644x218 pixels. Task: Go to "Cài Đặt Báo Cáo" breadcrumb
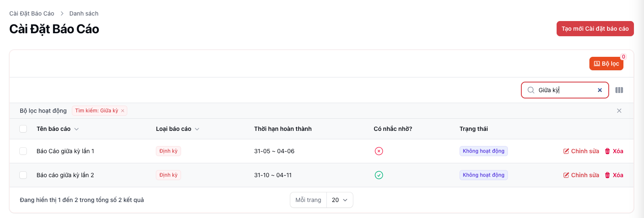click(x=32, y=13)
